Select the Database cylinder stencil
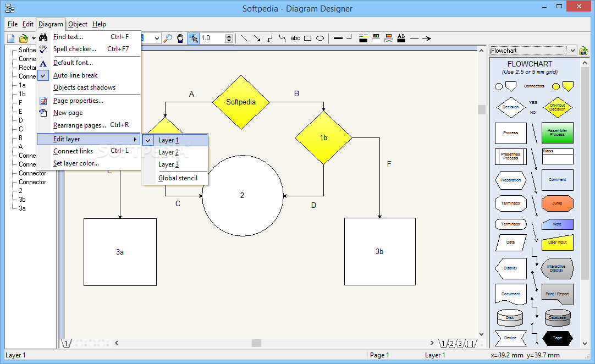 click(557, 318)
